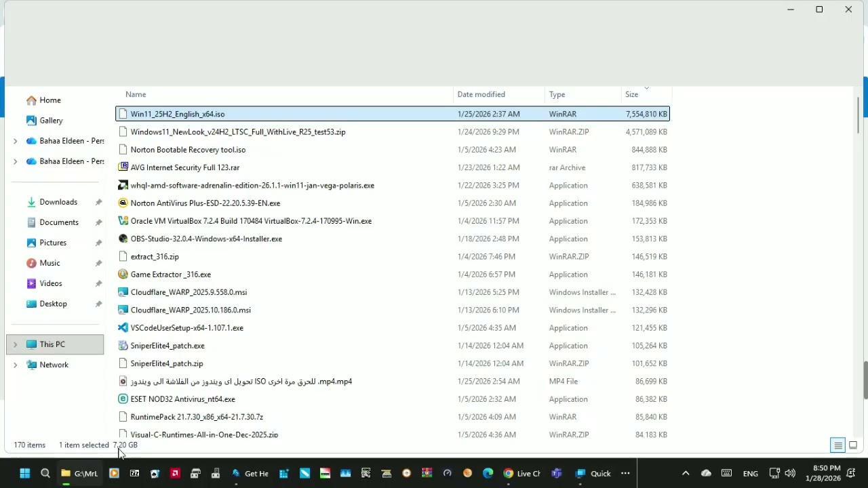Image resolution: width=868 pixels, height=488 pixels.
Task: Select RuntimePack 21.7.30 7z file
Action: point(392,417)
